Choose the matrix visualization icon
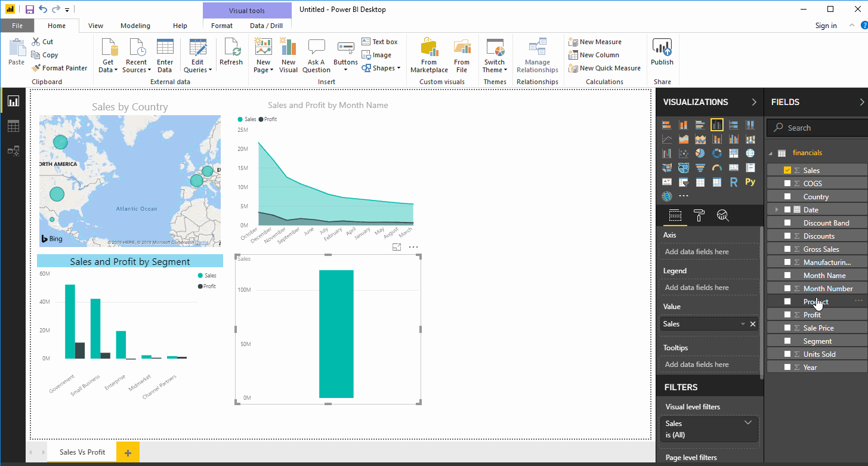 [717, 182]
